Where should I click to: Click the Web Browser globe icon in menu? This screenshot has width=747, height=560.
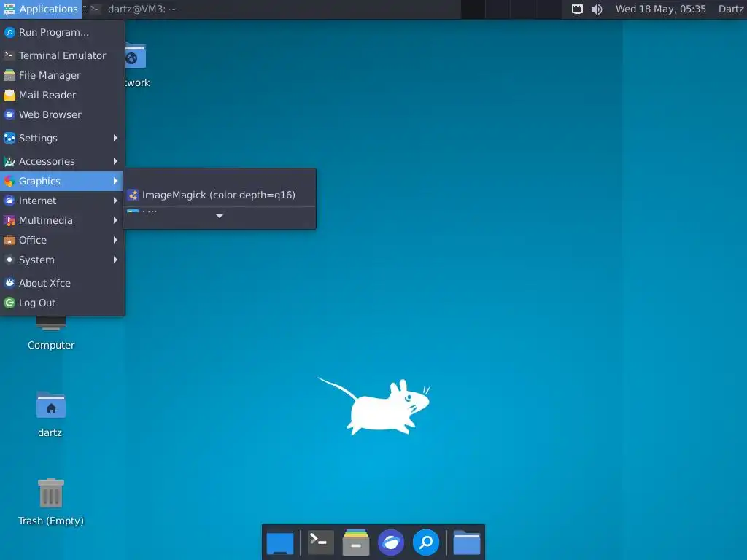pos(9,114)
